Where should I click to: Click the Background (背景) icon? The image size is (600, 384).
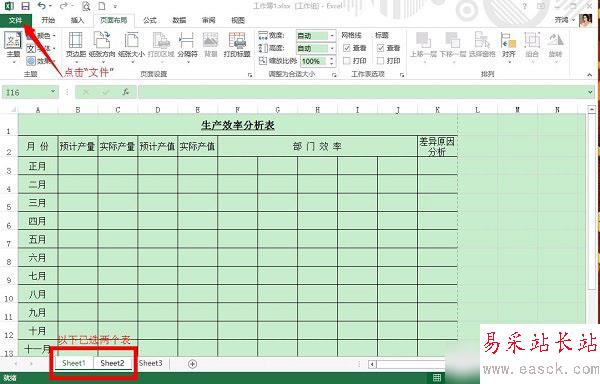click(210, 41)
